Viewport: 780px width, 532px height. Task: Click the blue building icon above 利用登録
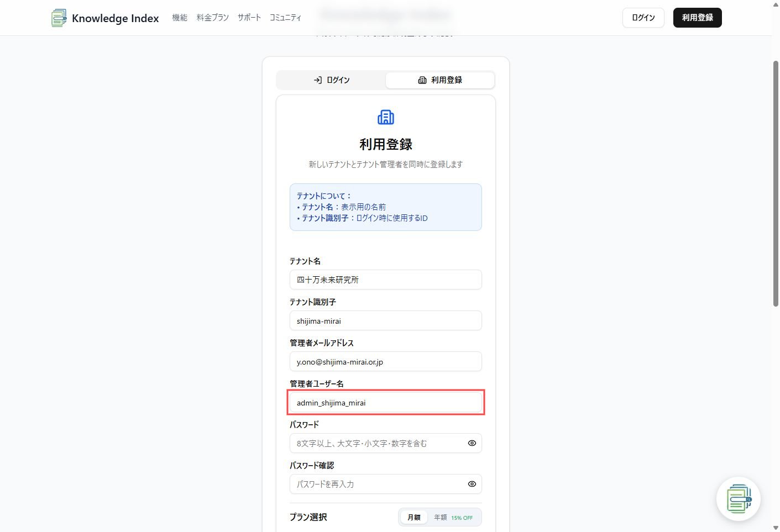click(386, 117)
